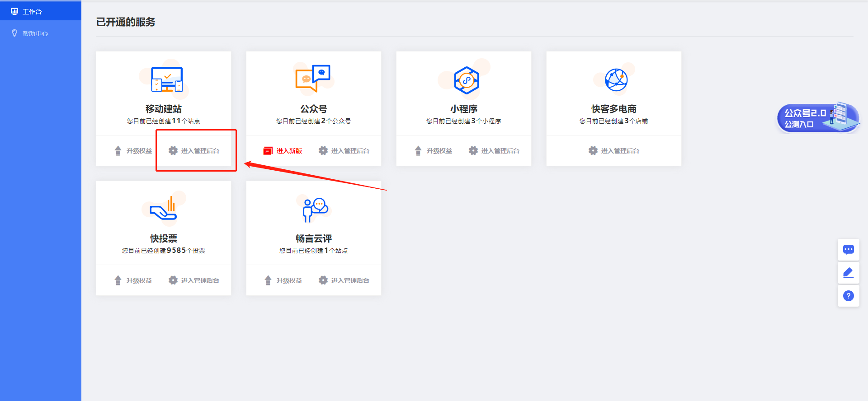Screen dimensions: 868x401
Task: Open 工作台 in the sidebar
Action: point(32,11)
